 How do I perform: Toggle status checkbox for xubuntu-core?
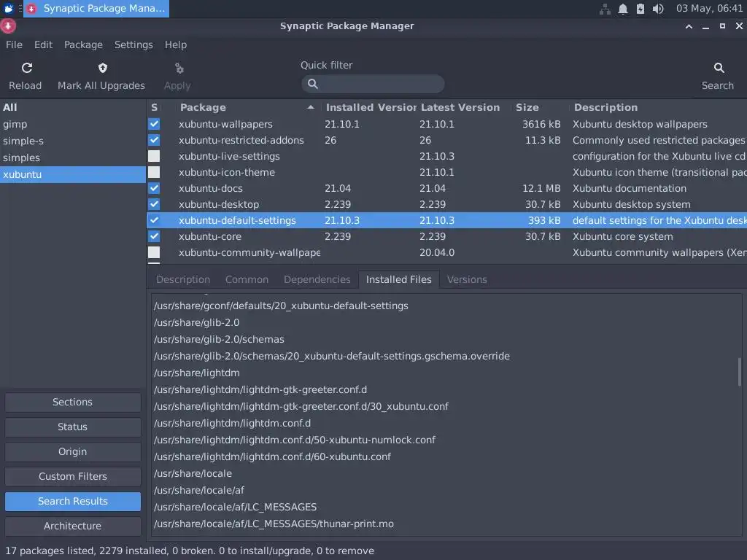coord(154,236)
